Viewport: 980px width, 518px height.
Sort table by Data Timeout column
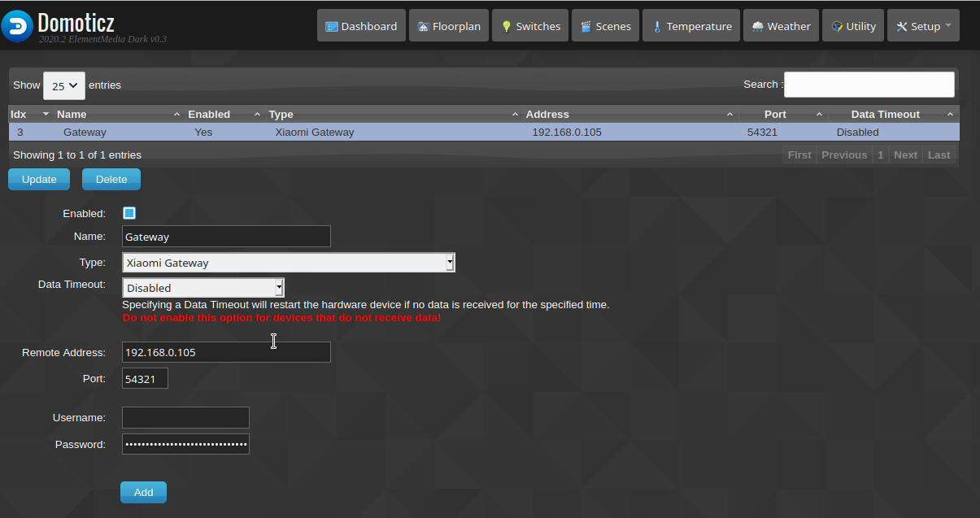(894, 115)
